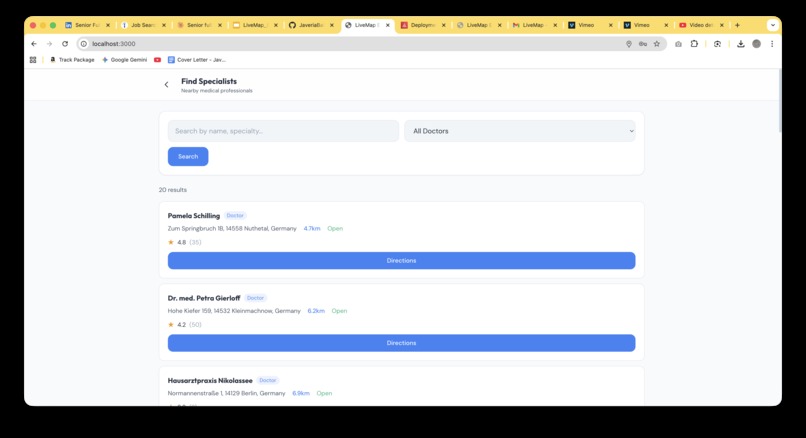Click the 4.7km distance label
This screenshot has height=438, width=806.
click(312, 229)
